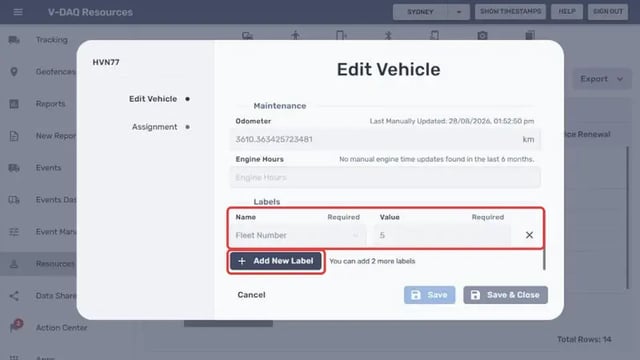Screen dimensions: 640x360
Task: Click the Events truck icon
Action: (x=14, y=168)
